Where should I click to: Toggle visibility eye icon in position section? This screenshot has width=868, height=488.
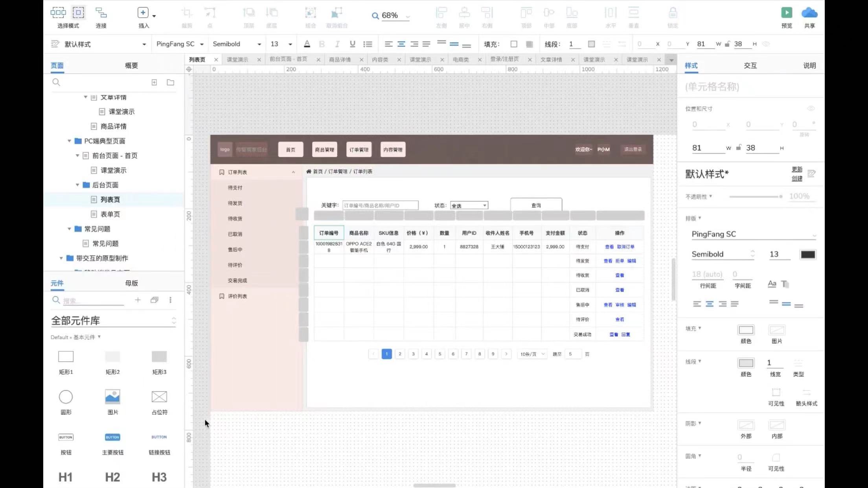810,108
